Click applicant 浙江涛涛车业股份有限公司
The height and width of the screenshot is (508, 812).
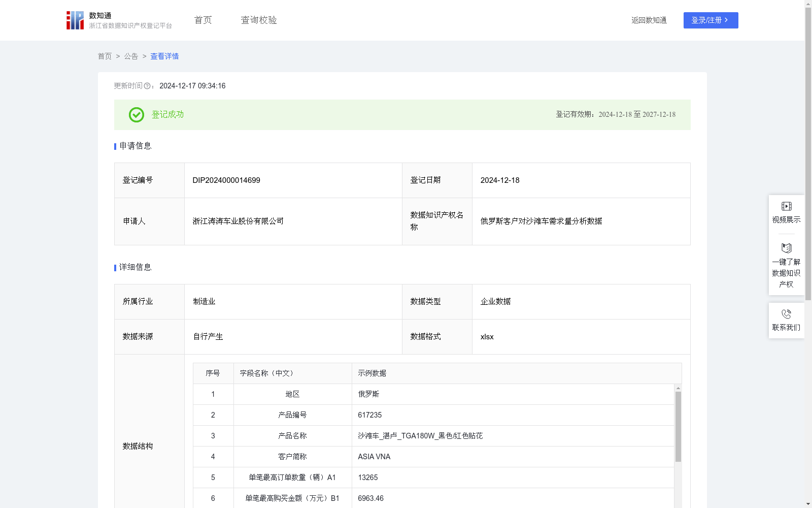point(238,221)
